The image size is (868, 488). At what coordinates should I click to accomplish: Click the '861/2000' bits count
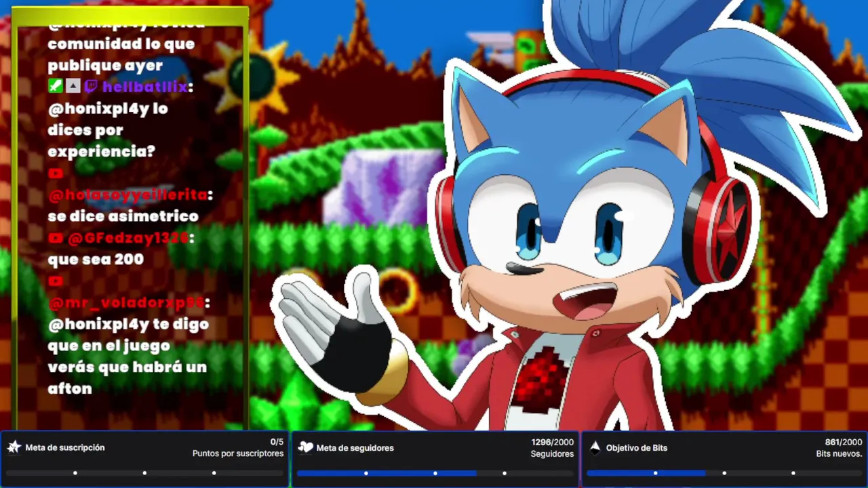[844, 442]
